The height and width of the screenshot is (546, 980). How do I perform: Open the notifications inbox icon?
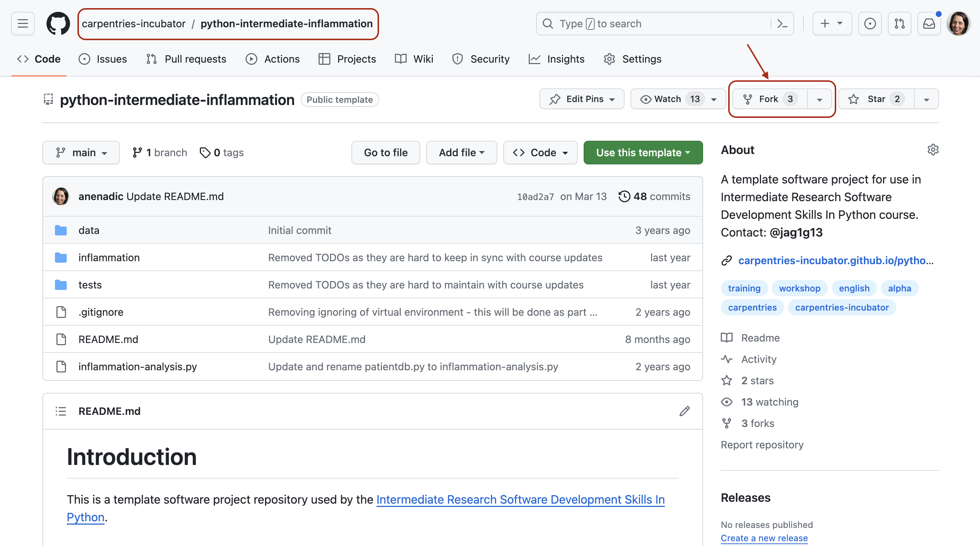pyautogui.click(x=929, y=23)
